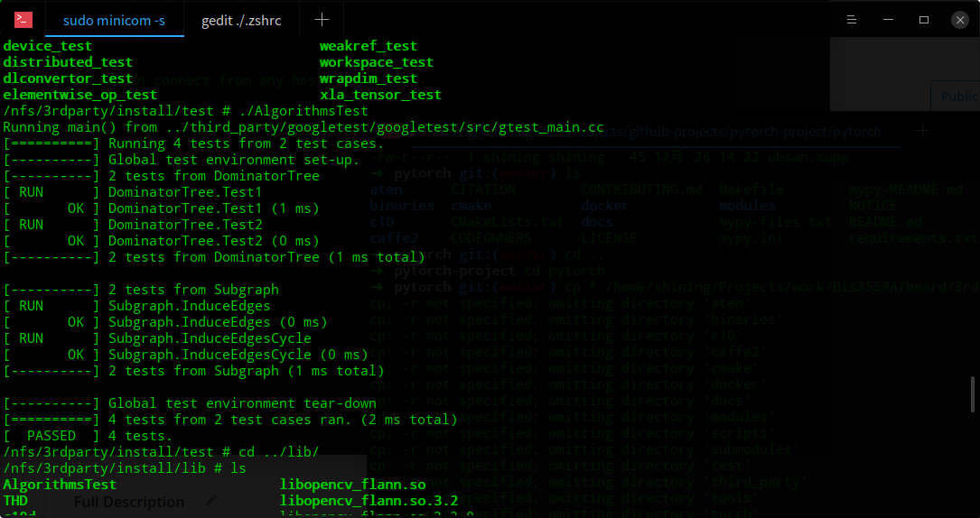Image resolution: width=980 pixels, height=518 pixels.
Task: Click the 'PASSED ] 4 tests.' line
Action: 89,436
